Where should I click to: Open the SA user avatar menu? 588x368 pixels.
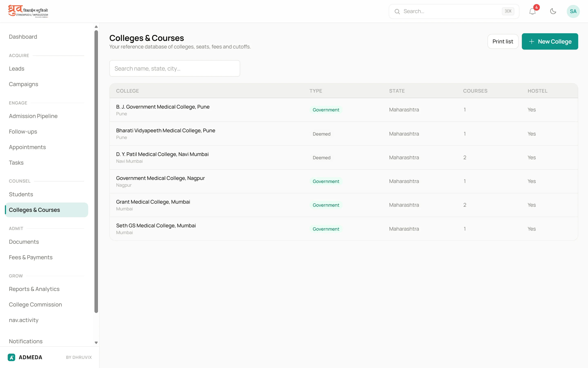pyautogui.click(x=573, y=11)
